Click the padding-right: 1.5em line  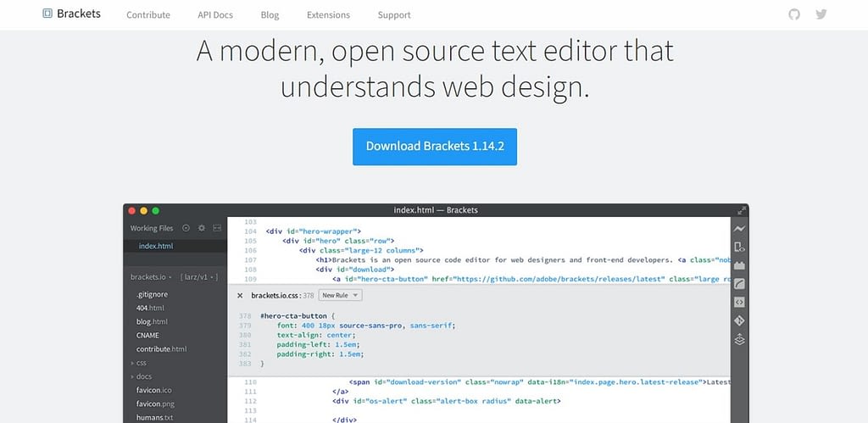(320, 353)
